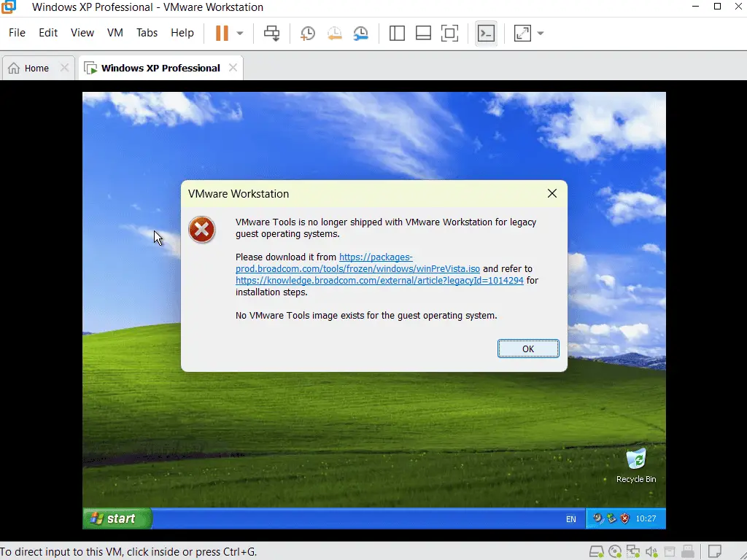Open the message log note icon

(715, 551)
